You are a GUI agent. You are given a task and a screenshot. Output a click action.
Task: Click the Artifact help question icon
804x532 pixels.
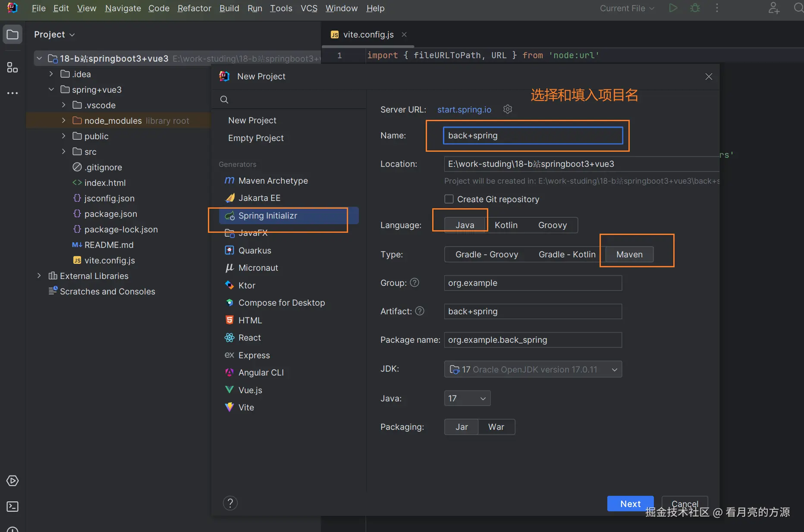(x=420, y=311)
